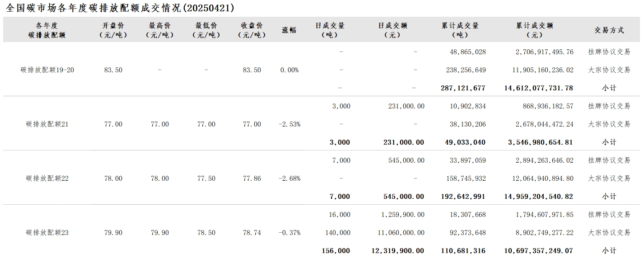Image resolution: width=644 pixels, height=263 pixels.
Task: Select the 156,000 daily volume subtotal
Action: 336,251
